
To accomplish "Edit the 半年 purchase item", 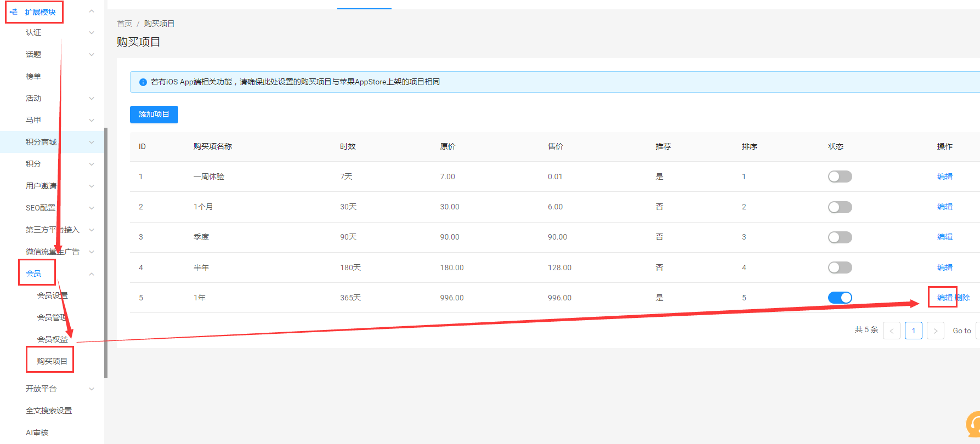I will [945, 267].
